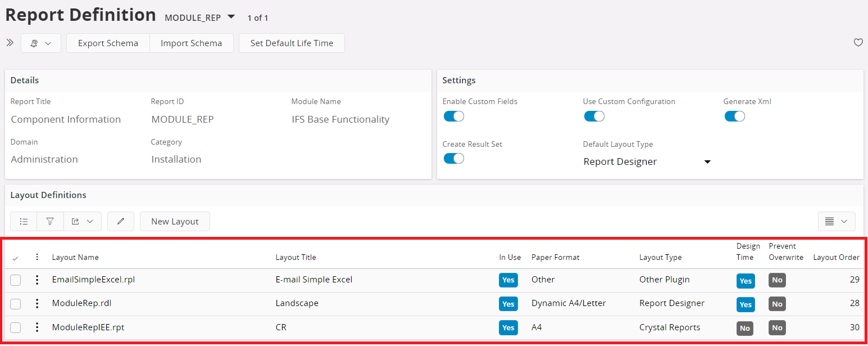The width and height of the screenshot is (868, 346).
Task: Open the filter funnel icon
Action: click(x=50, y=222)
